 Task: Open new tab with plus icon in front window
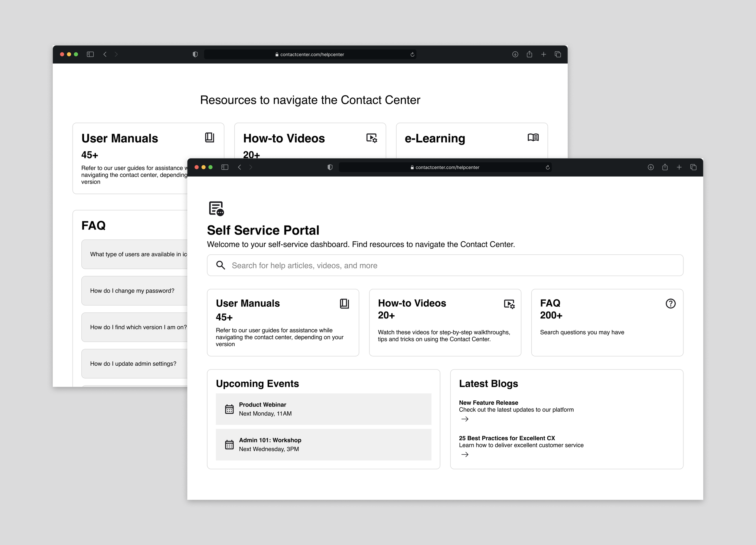pos(679,167)
